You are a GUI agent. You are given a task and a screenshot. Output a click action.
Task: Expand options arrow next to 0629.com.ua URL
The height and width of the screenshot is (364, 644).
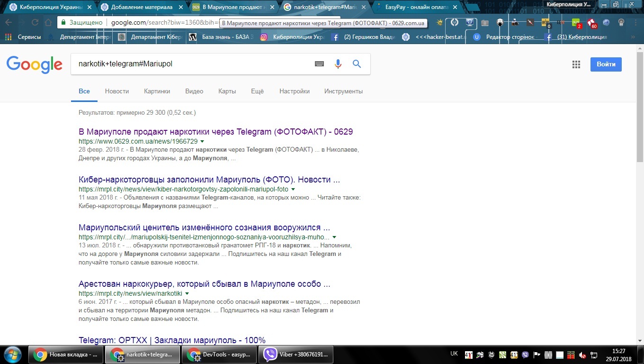click(202, 142)
